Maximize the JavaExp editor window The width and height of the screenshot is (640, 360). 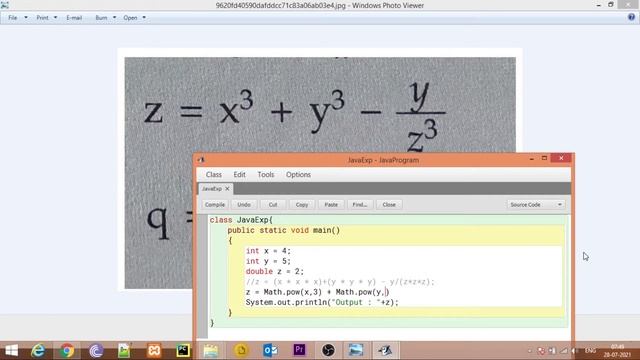tap(544, 158)
